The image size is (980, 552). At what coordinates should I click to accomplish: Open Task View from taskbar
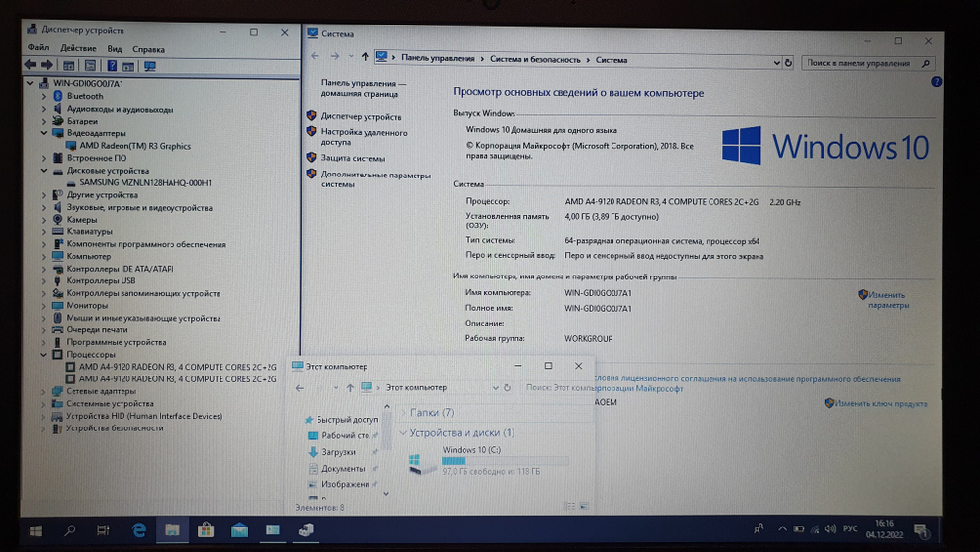point(103,530)
